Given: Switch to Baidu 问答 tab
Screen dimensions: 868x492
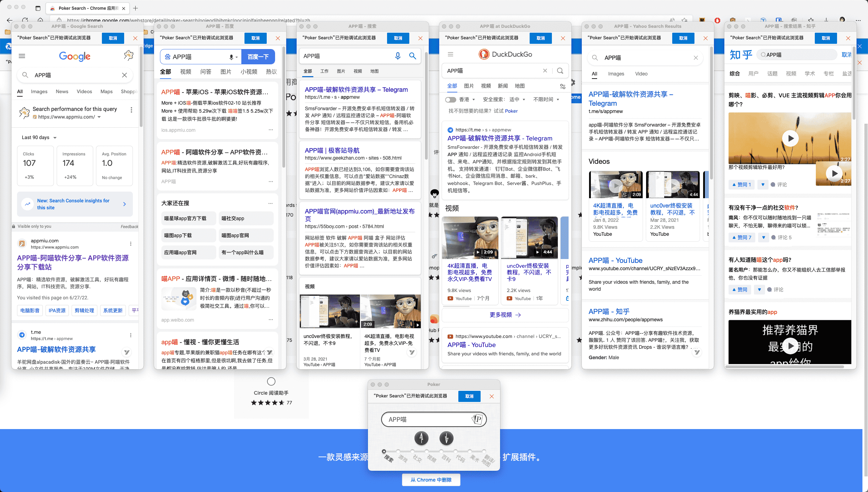Looking at the screenshot, I should coord(206,72).
